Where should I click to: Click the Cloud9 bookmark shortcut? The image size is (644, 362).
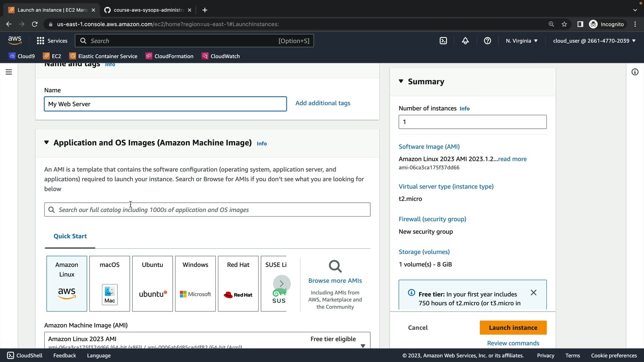coord(22,56)
